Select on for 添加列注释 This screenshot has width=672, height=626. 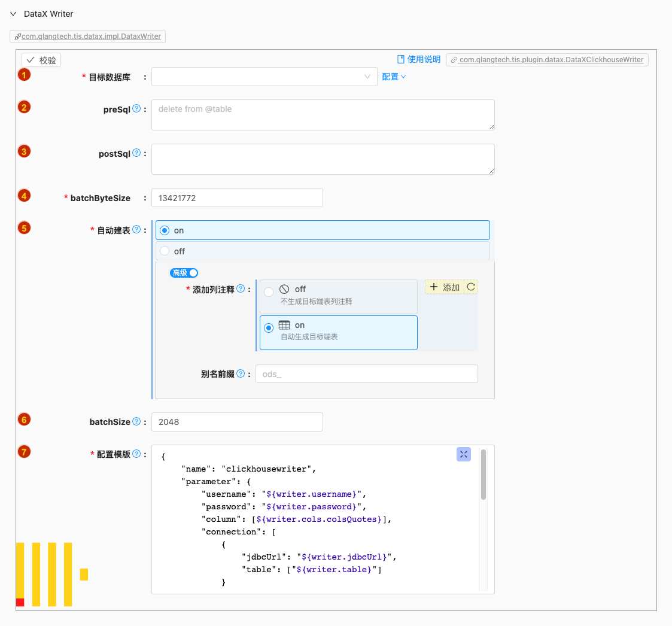point(339,333)
